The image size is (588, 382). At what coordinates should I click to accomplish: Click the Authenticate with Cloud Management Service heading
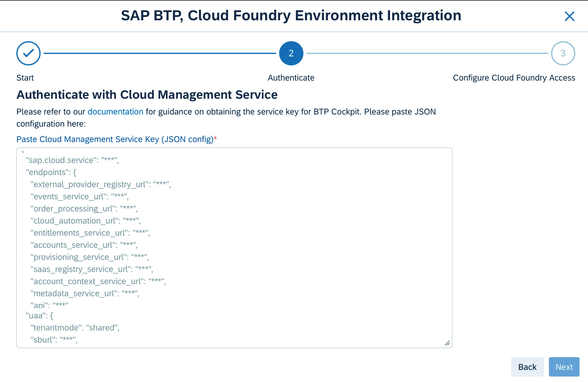[x=147, y=95]
